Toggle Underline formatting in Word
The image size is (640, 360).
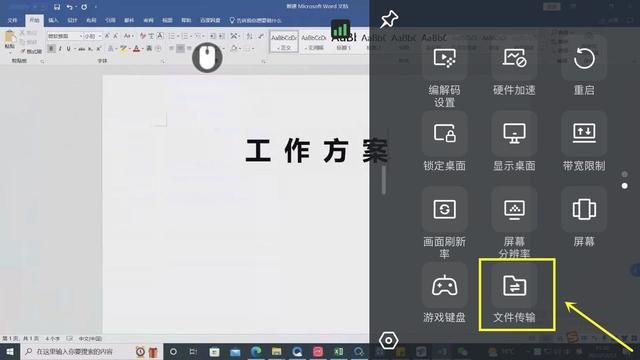pos(68,49)
